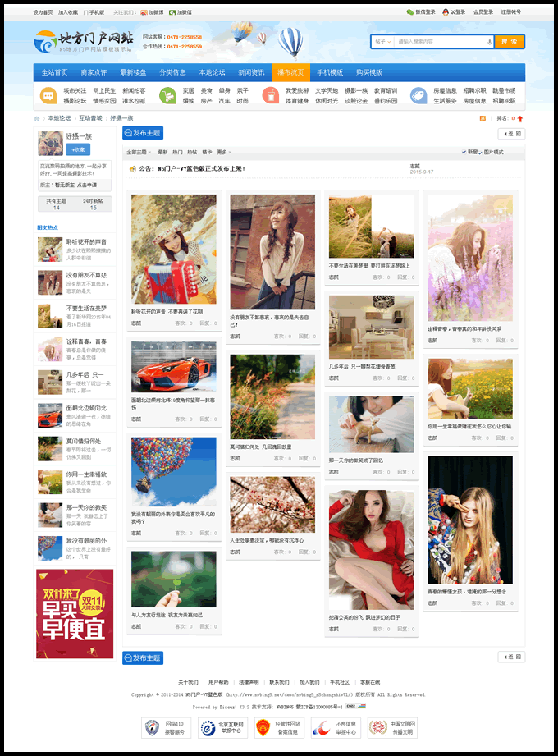Click the 互动喜城 breadcrumb link
The image size is (558, 756).
tap(90, 118)
